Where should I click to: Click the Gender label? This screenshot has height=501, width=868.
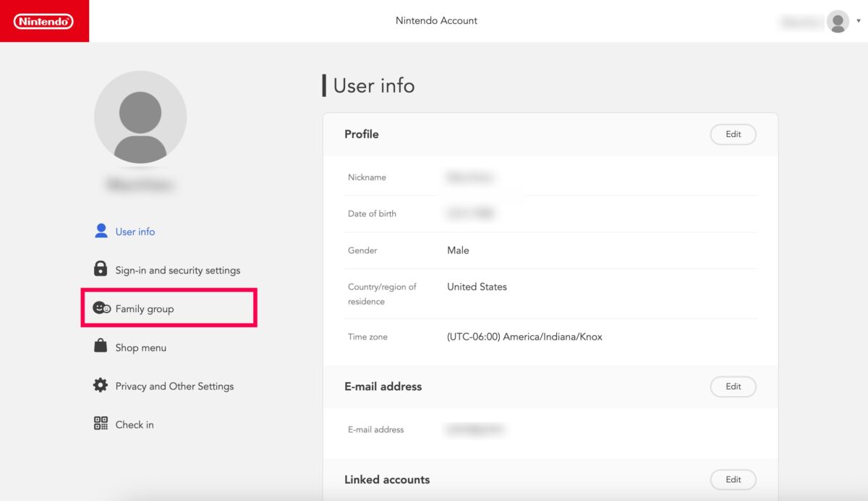[x=362, y=250]
